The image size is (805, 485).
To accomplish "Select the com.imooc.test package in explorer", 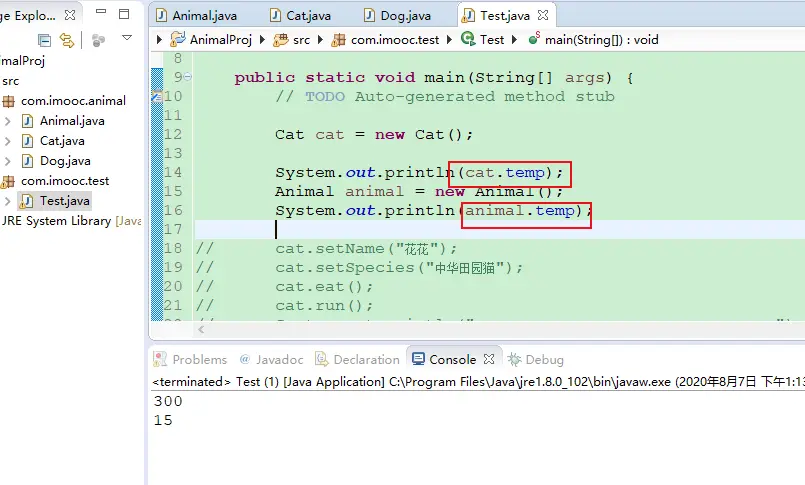I will click(x=65, y=181).
